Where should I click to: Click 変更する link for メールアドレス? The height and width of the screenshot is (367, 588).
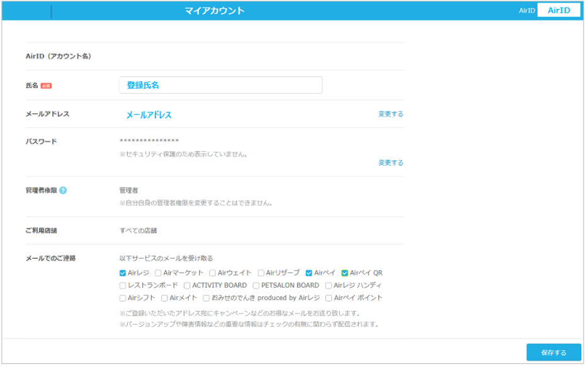coord(391,114)
